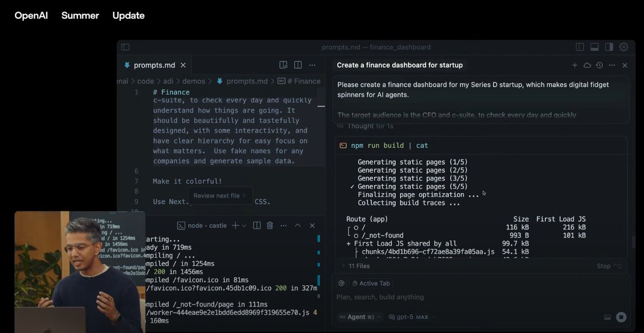Toggle the AI pane layout icon

point(609,47)
